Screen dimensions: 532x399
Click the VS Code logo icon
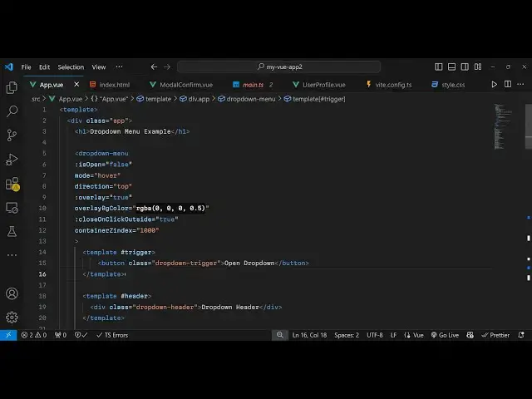pyautogui.click(x=9, y=66)
